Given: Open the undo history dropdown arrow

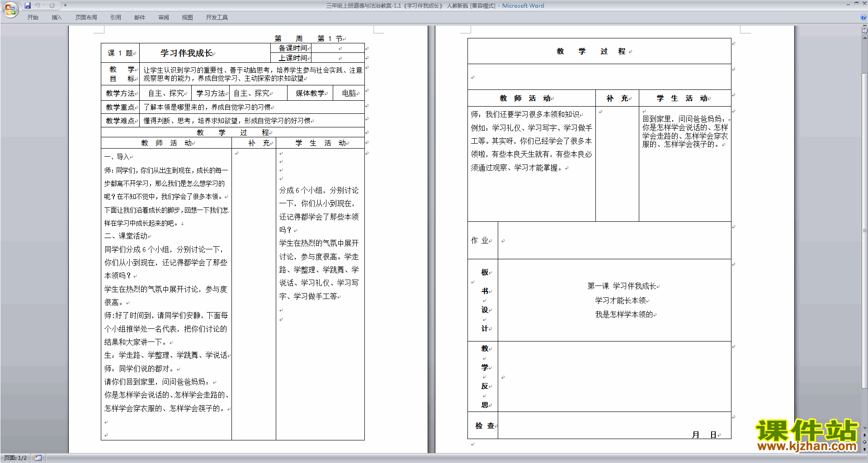Looking at the screenshot, I should click(x=44, y=5).
